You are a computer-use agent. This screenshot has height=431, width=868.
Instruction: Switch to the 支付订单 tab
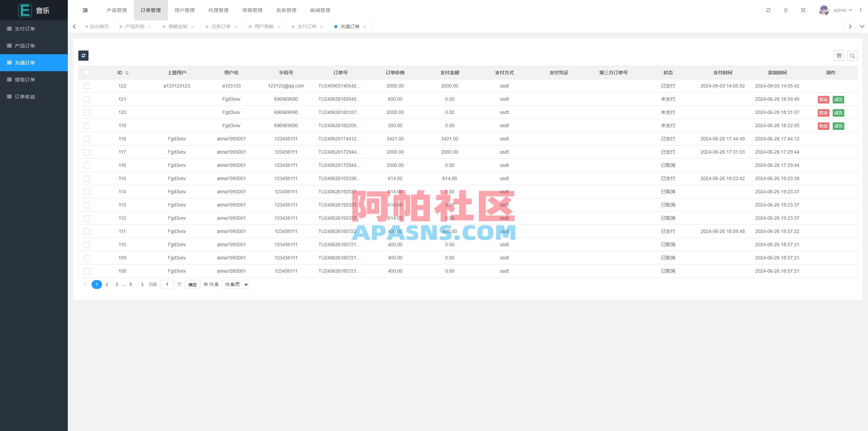click(x=307, y=26)
